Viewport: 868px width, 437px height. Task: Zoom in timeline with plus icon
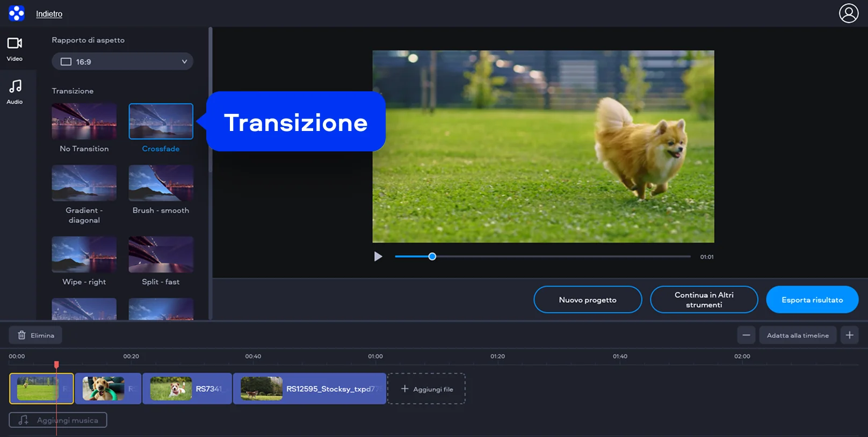pyautogui.click(x=849, y=336)
